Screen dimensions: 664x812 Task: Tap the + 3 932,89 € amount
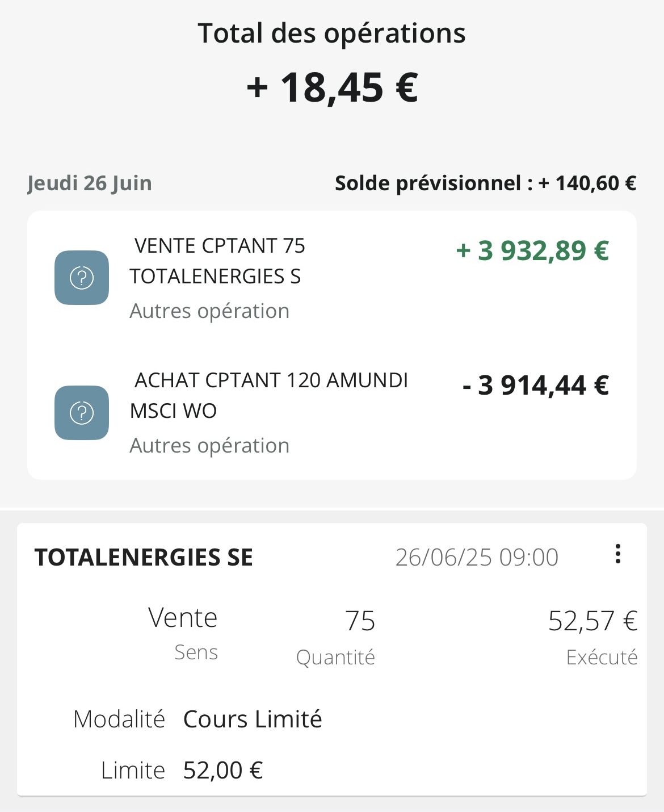click(x=532, y=250)
